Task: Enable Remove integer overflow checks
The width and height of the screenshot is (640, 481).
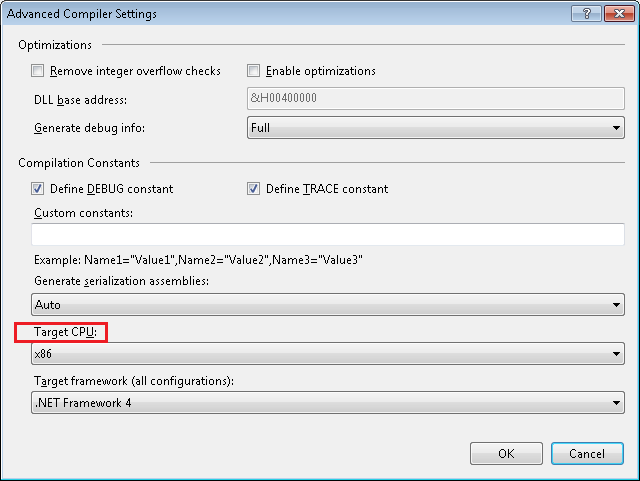Action: (x=39, y=71)
